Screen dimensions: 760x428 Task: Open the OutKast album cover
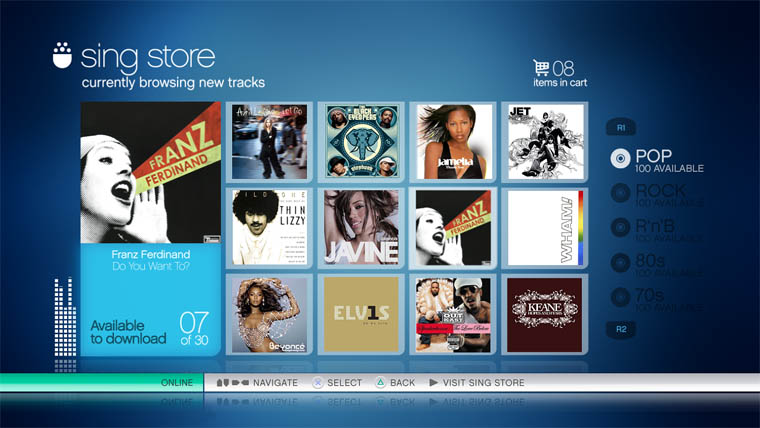coord(453,314)
